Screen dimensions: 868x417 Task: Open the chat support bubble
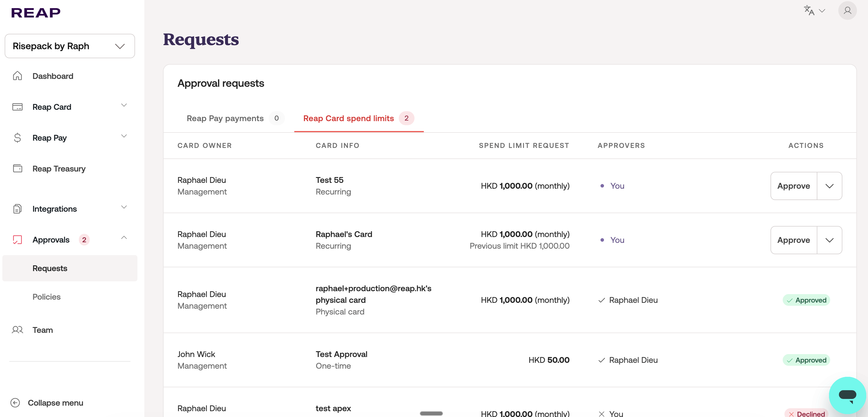pyautogui.click(x=847, y=395)
